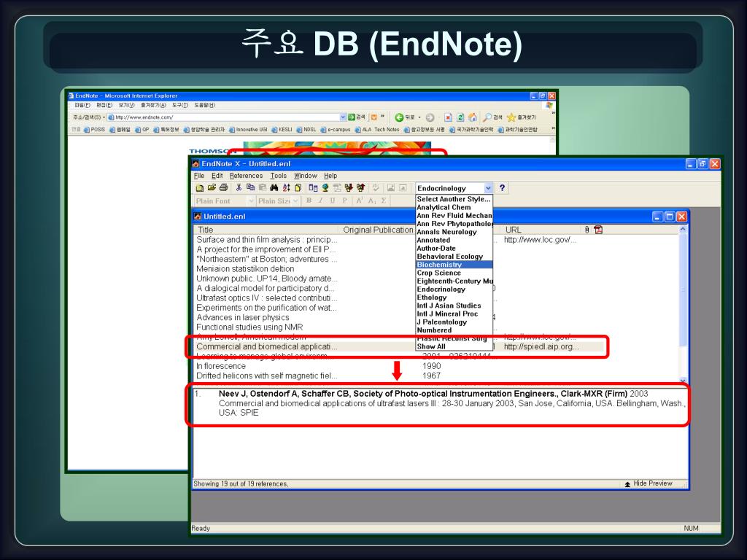The width and height of the screenshot is (747, 560).
Task: Click the globe Online Search icon
Action: (x=325, y=187)
